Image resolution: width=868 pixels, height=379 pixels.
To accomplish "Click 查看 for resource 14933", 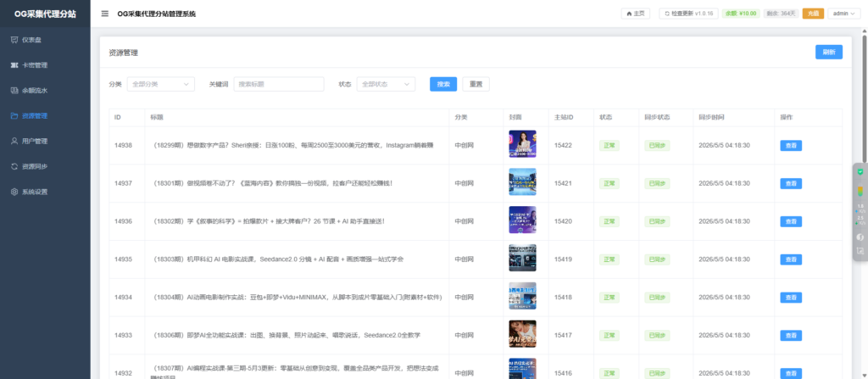I will [x=791, y=335].
